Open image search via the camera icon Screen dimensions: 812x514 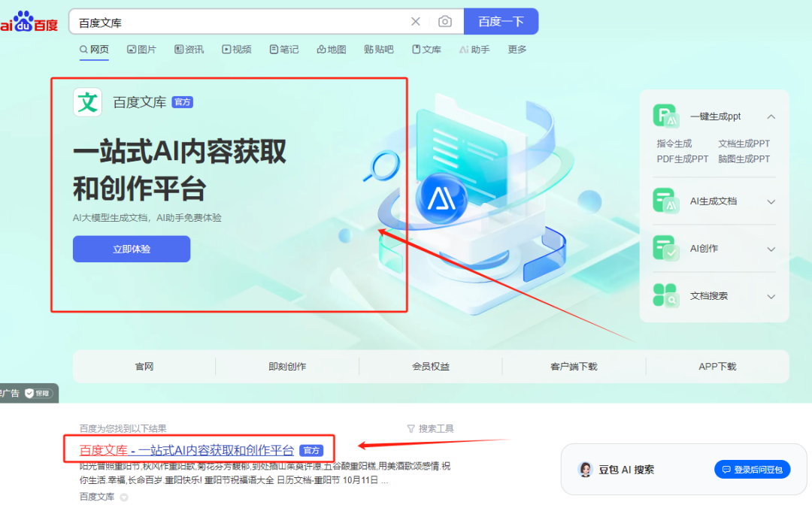coord(445,22)
